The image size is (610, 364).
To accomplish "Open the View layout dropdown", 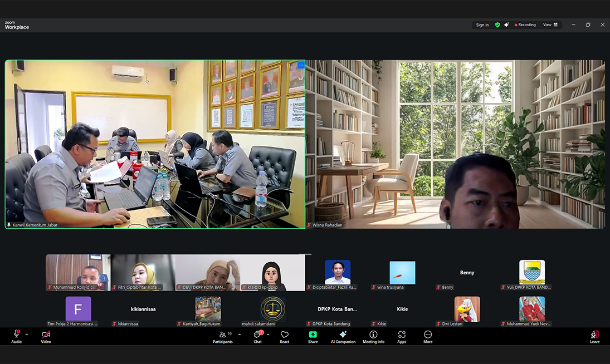I will point(550,25).
